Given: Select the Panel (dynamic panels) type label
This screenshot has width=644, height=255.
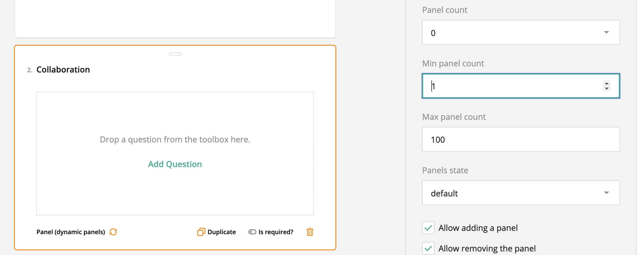Looking at the screenshot, I should pos(71,232).
